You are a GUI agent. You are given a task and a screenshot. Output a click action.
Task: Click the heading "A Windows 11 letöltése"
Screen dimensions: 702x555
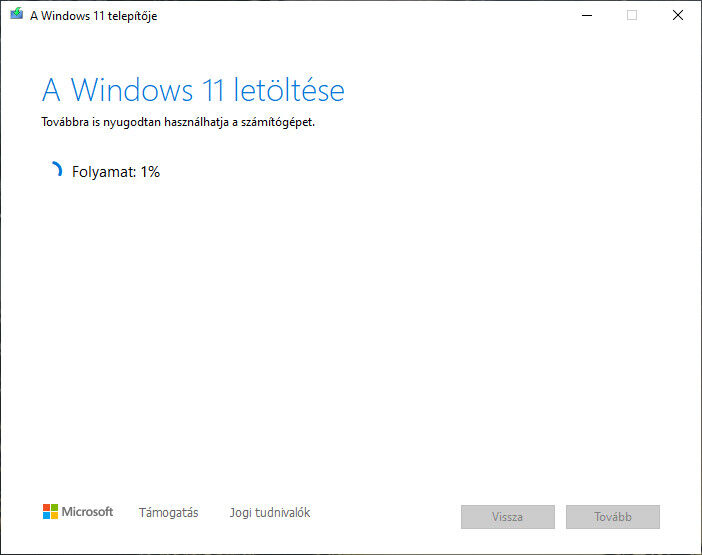pyautogui.click(x=193, y=90)
